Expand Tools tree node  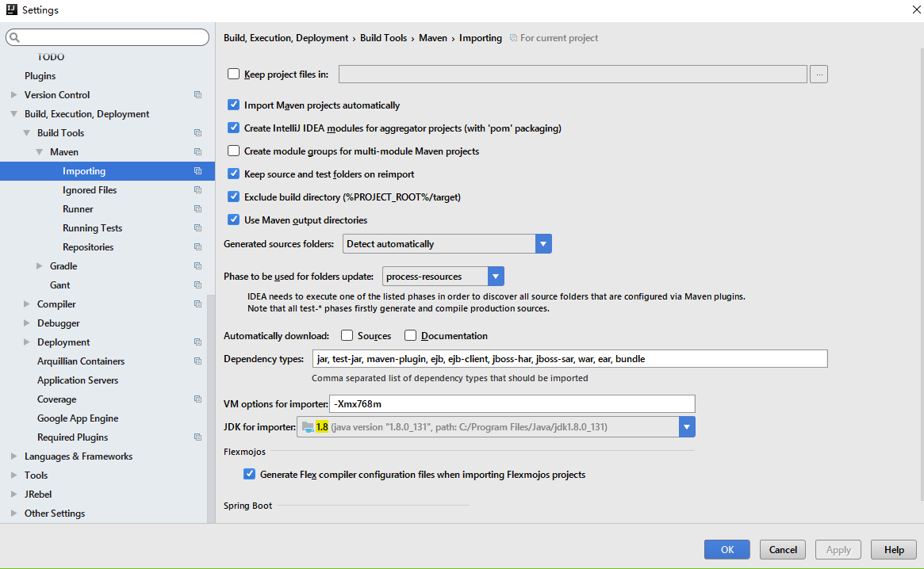point(13,475)
